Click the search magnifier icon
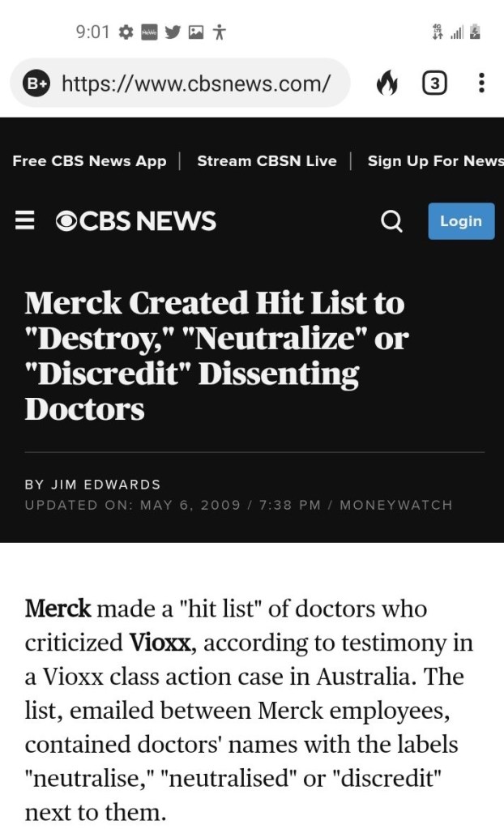This screenshot has height=829, width=504. 391,221
